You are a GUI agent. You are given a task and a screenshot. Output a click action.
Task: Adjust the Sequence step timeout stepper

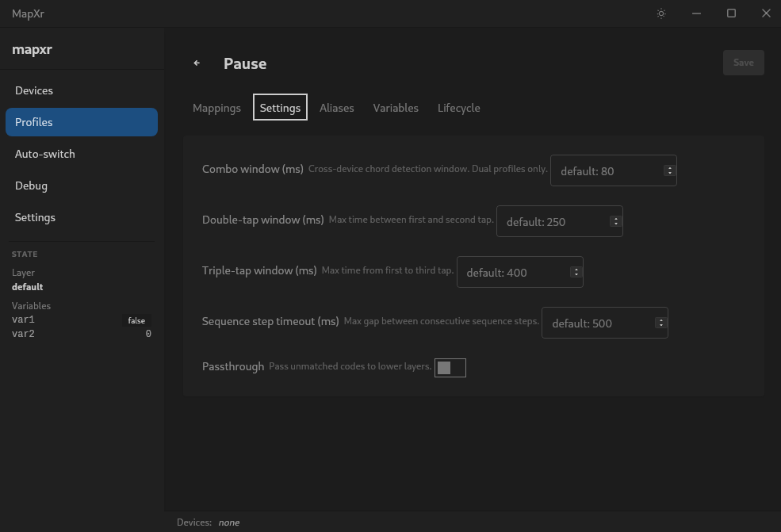(660, 323)
